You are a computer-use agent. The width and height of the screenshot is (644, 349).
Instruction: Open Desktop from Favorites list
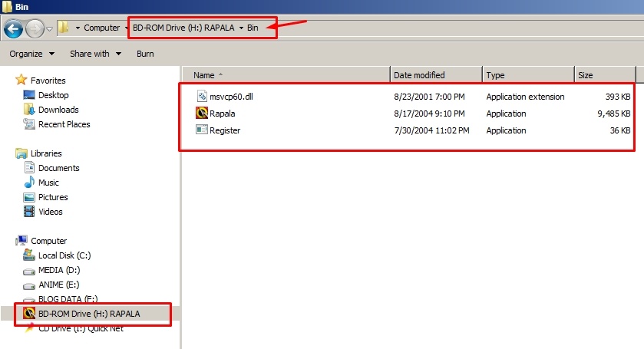point(54,95)
